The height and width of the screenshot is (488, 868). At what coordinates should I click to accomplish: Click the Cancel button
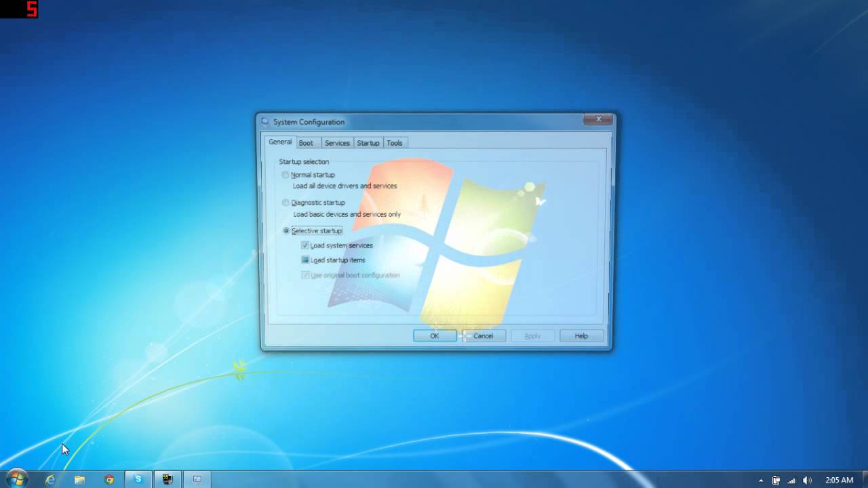[484, 335]
